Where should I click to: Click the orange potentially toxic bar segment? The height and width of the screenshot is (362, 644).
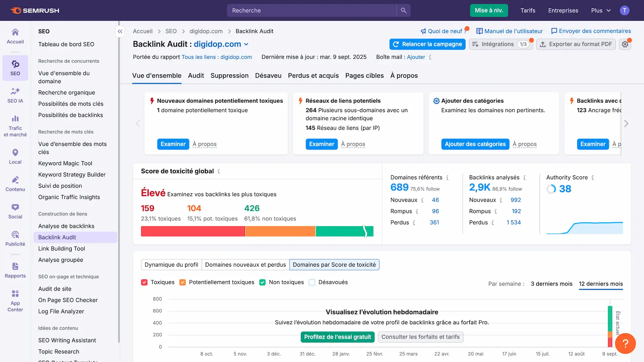[281, 231]
